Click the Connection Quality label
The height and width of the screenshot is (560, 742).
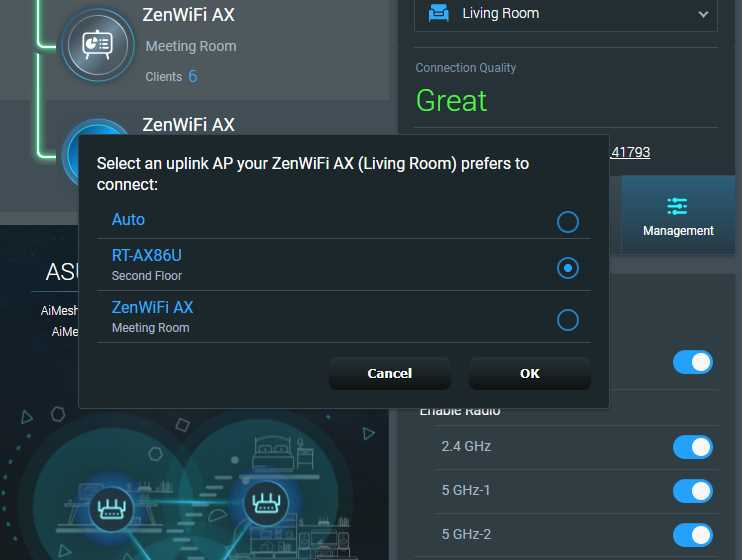(466, 68)
